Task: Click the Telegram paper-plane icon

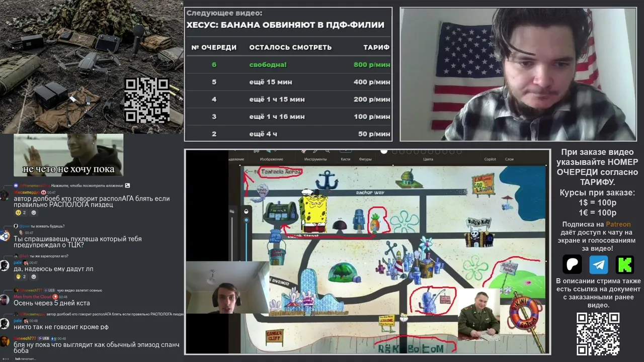Action: click(x=598, y=264)
